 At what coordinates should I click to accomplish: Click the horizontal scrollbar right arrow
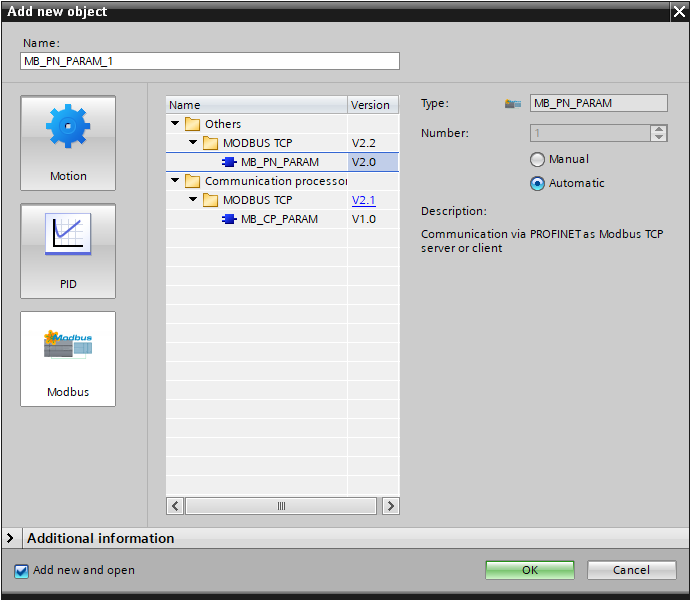[390, 506]
